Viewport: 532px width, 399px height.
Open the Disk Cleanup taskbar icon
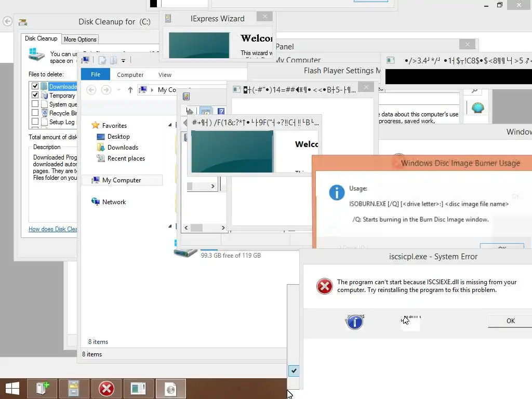pyautogui.click(x=73, y=389)
